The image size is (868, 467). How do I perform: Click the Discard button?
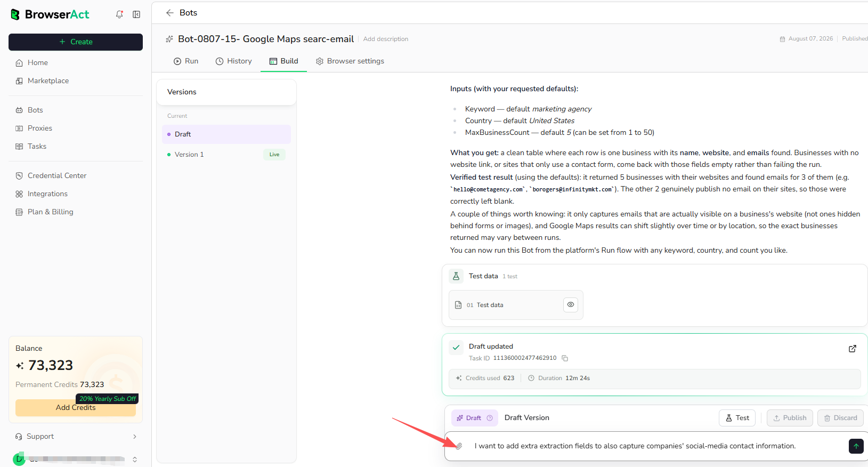click(x=841, y=418)
